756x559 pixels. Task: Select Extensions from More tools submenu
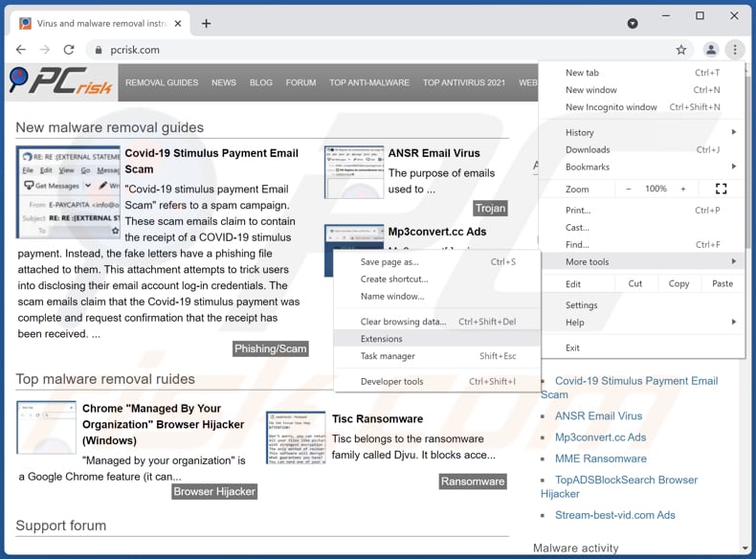coord(382,339)
